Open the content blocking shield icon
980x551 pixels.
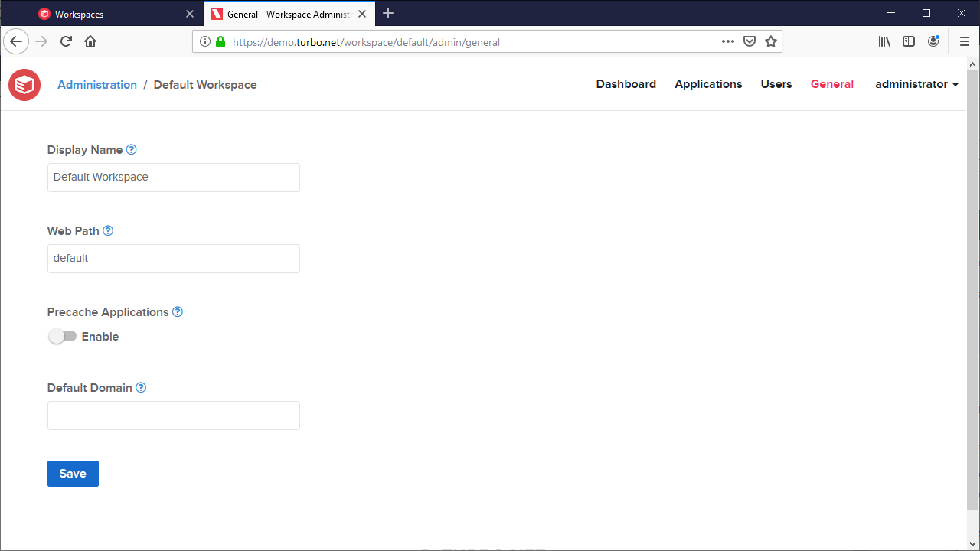749,41
